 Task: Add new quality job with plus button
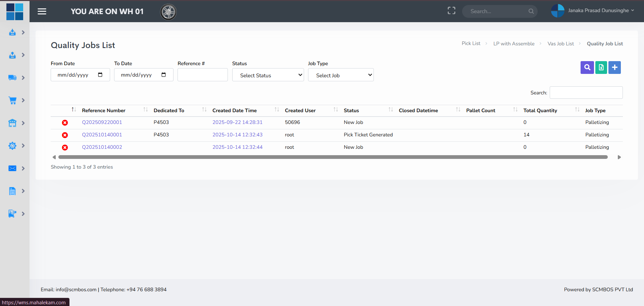pyautogui.click(x=614, y=68)
